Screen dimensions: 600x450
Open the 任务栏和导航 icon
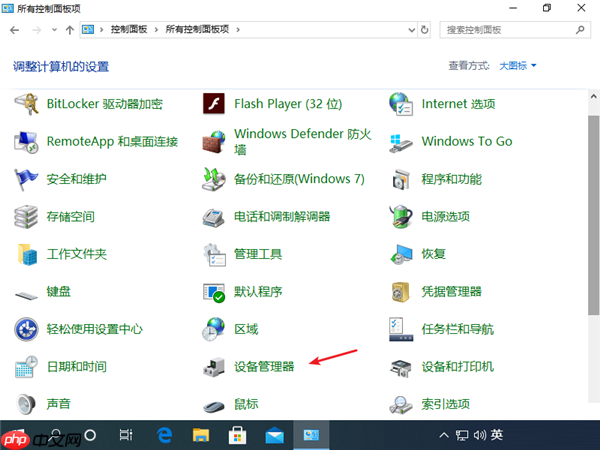pos(401,329)
